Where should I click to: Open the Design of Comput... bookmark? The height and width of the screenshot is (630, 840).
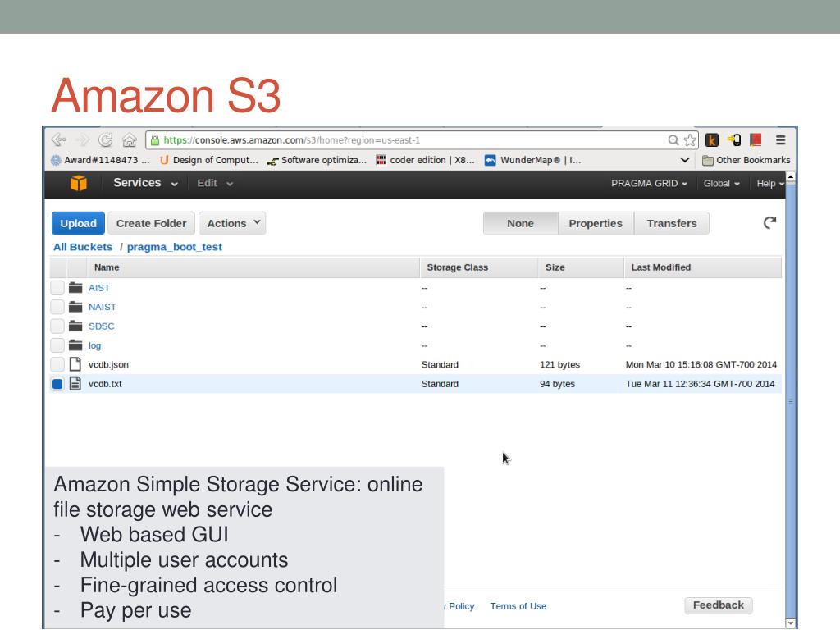(209, 160)
